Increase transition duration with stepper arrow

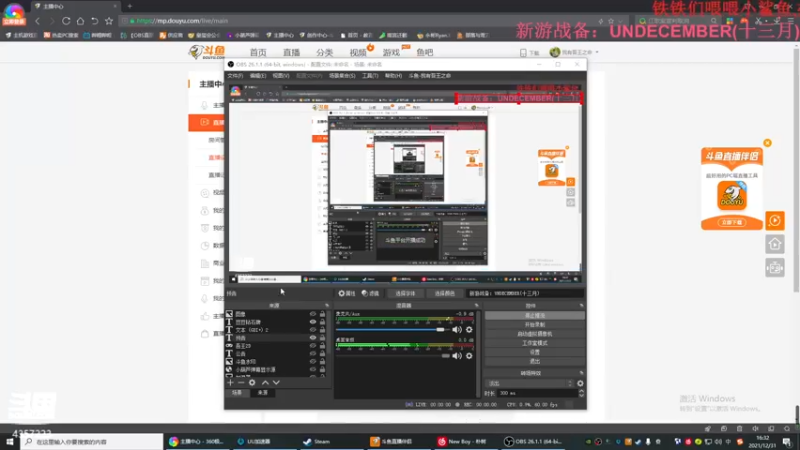click(581, 391)
